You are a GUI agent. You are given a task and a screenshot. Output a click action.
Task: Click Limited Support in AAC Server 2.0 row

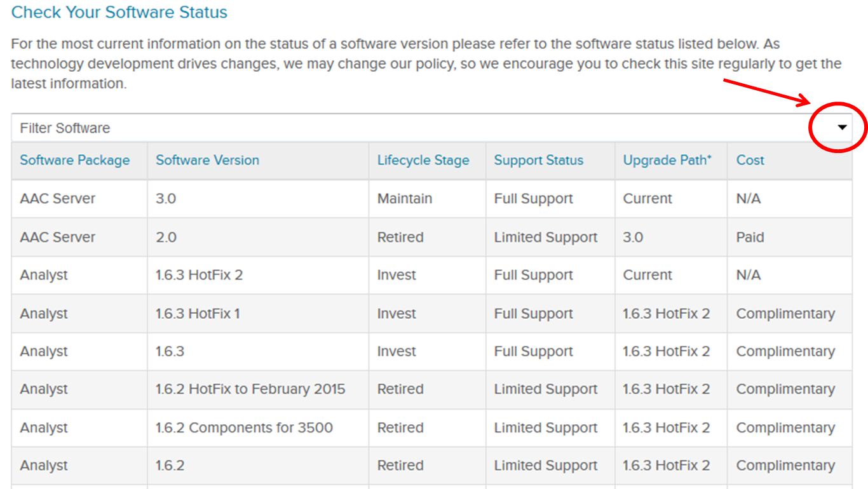(546, 238)
